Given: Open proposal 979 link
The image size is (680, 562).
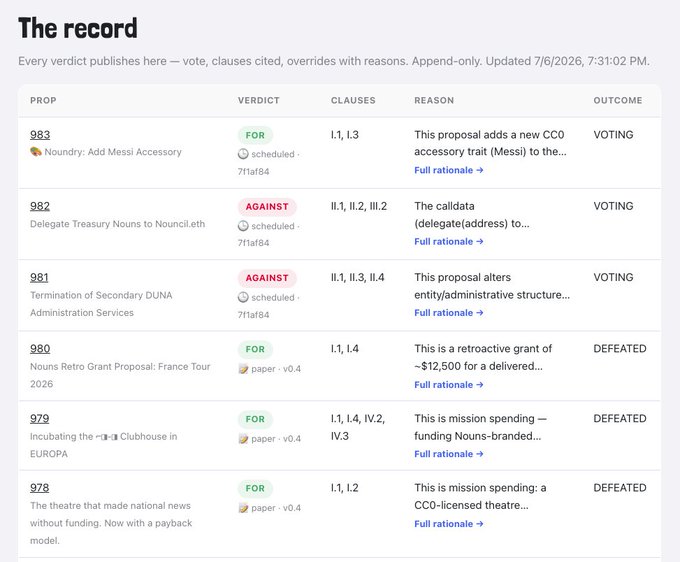Looking at the screenshot, I should pos(39,418).
